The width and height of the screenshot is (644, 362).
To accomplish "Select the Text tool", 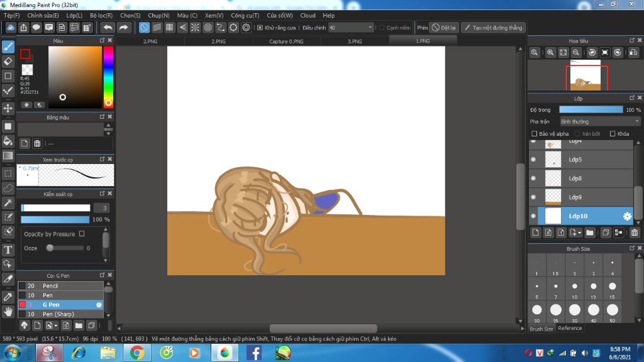I will tap(8, 250).
